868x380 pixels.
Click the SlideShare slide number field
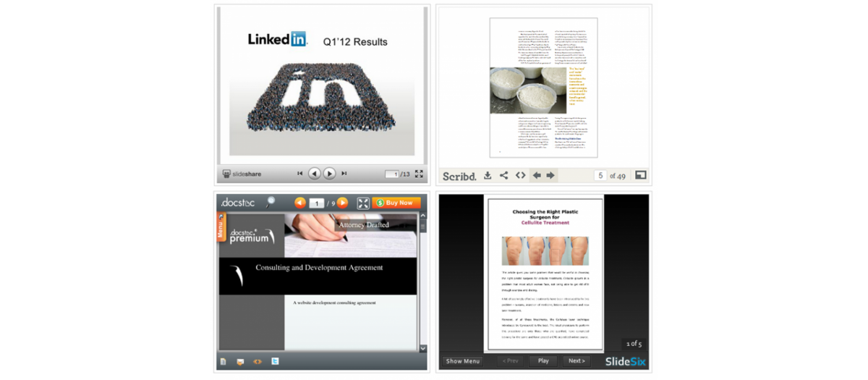[x=392, y=174]
